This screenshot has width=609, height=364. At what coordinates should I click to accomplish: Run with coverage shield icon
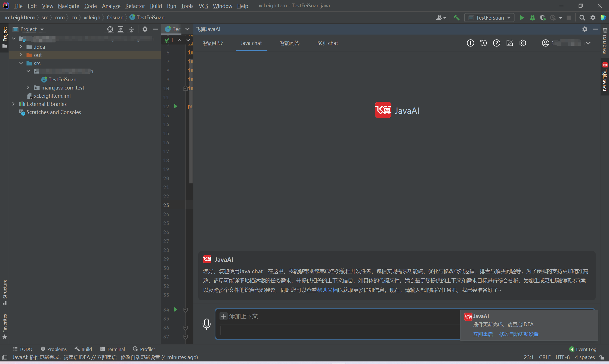[x=543, y=18]
